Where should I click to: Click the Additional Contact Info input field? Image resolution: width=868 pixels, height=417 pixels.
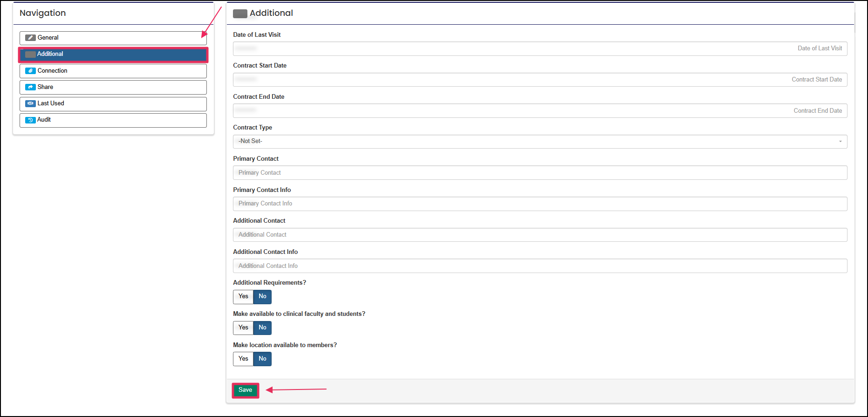[540, 266]
